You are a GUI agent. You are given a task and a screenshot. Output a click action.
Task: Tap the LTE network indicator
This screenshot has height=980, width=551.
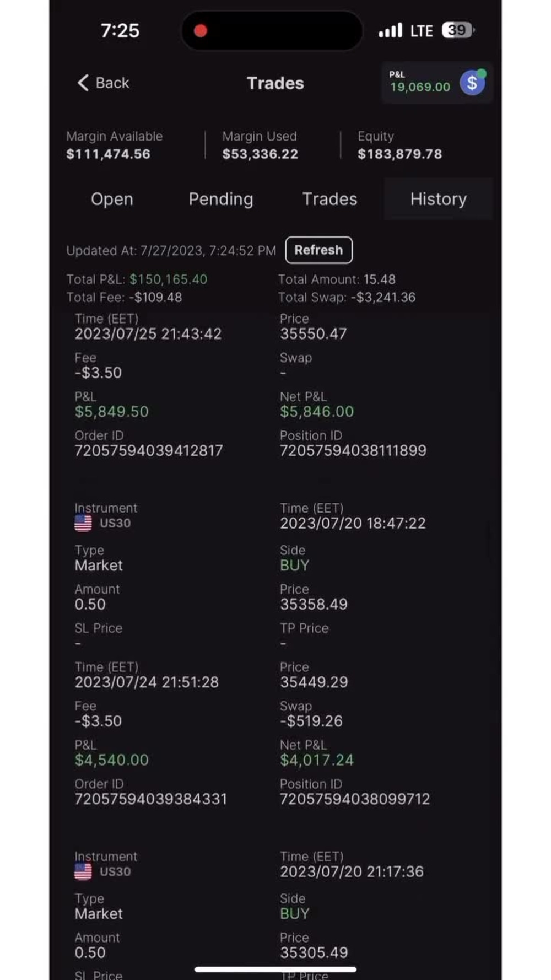click(x=422, y=31)
